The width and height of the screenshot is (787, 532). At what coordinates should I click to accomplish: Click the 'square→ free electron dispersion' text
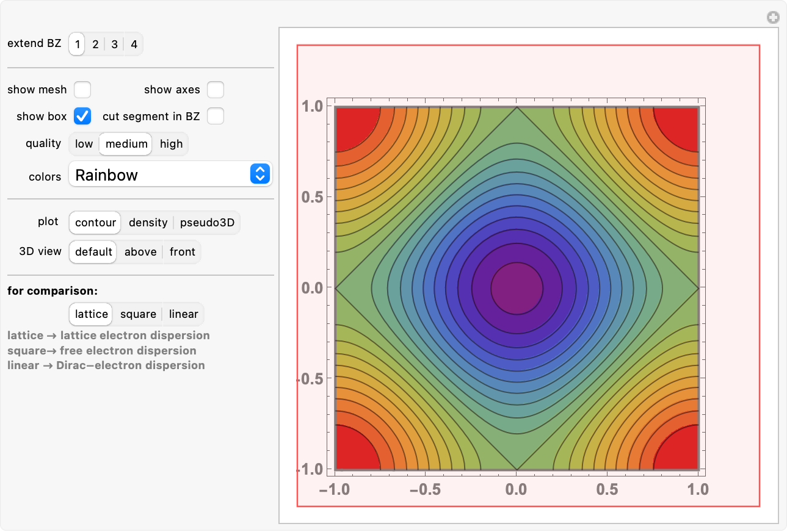click(x=102, y=351)
